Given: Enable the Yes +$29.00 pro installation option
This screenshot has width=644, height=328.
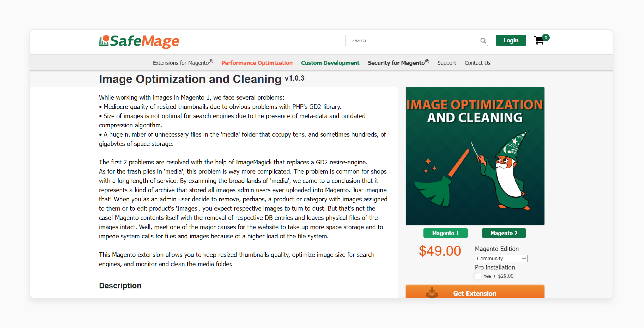Looking at the screenshot, I should pos(477,276).
